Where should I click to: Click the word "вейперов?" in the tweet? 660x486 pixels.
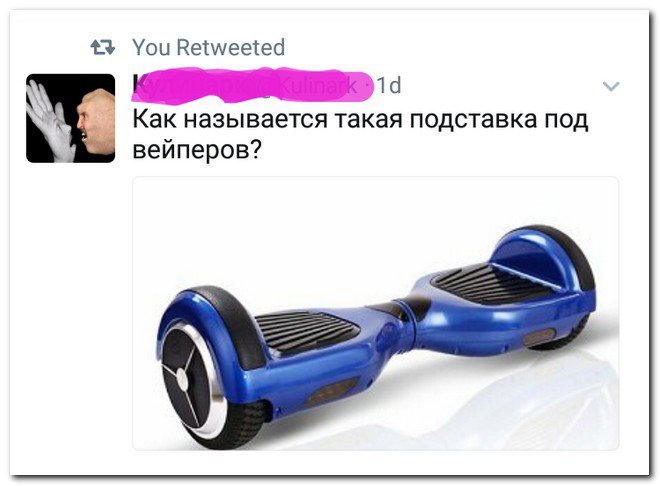click(197, 149)
